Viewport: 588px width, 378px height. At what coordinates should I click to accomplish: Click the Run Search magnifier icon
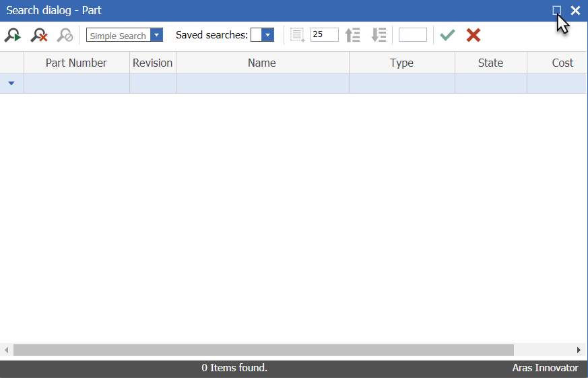12,35
